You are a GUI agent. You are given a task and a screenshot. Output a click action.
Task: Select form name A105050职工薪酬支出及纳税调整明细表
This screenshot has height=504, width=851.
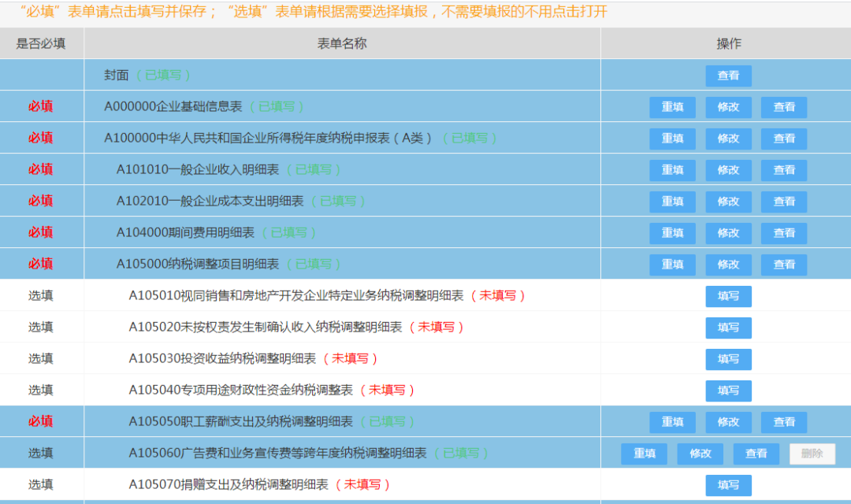click(x=241, y=421)
